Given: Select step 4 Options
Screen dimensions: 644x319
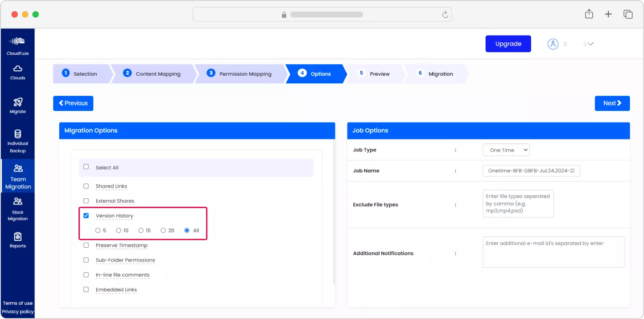Looking at the screenshot, I should (x=315, y=74).
